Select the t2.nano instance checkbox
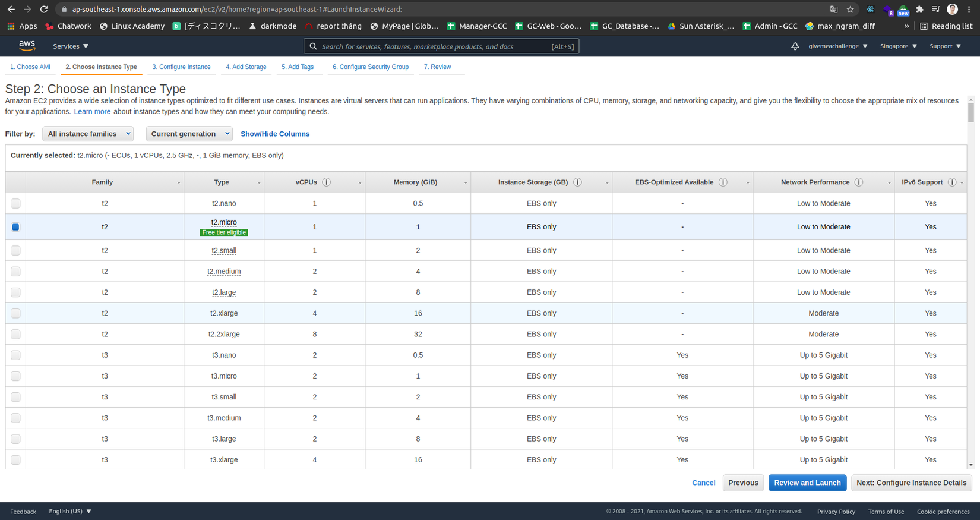This screenshot has width=980, height=520. point(15,204)
